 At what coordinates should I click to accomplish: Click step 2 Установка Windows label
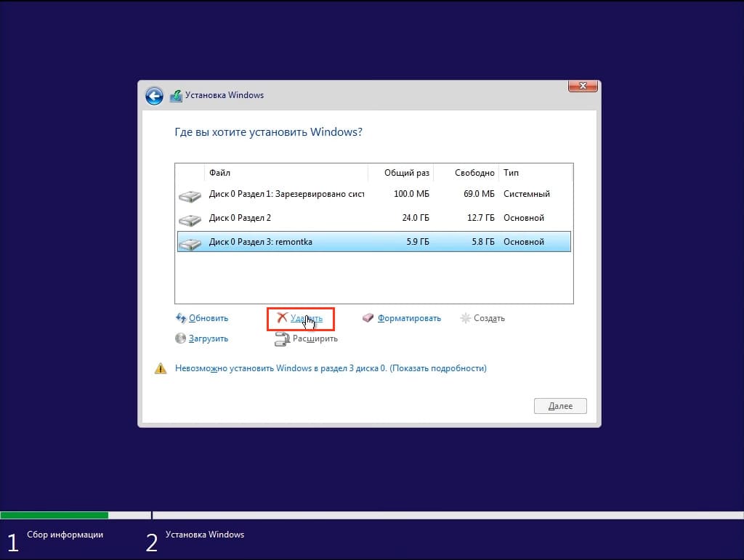pos(205,535)
